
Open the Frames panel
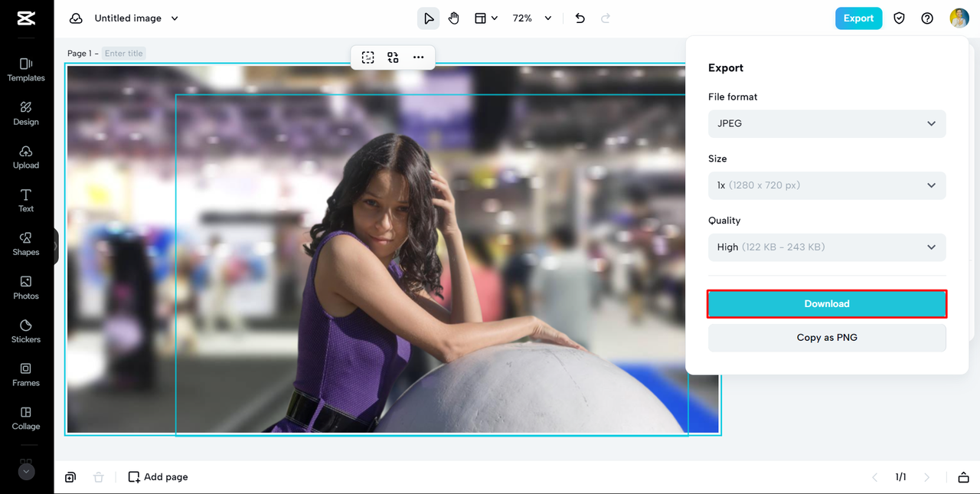(26, 374)
